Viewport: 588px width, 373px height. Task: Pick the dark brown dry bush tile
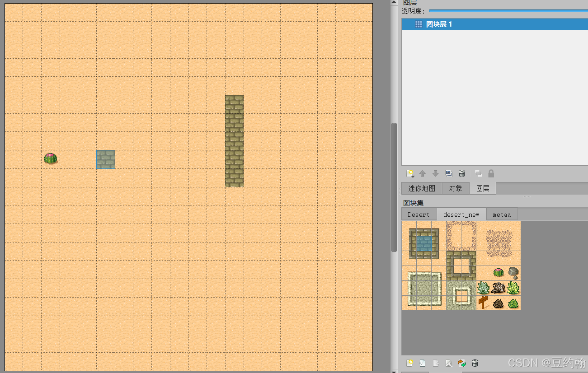499,303
